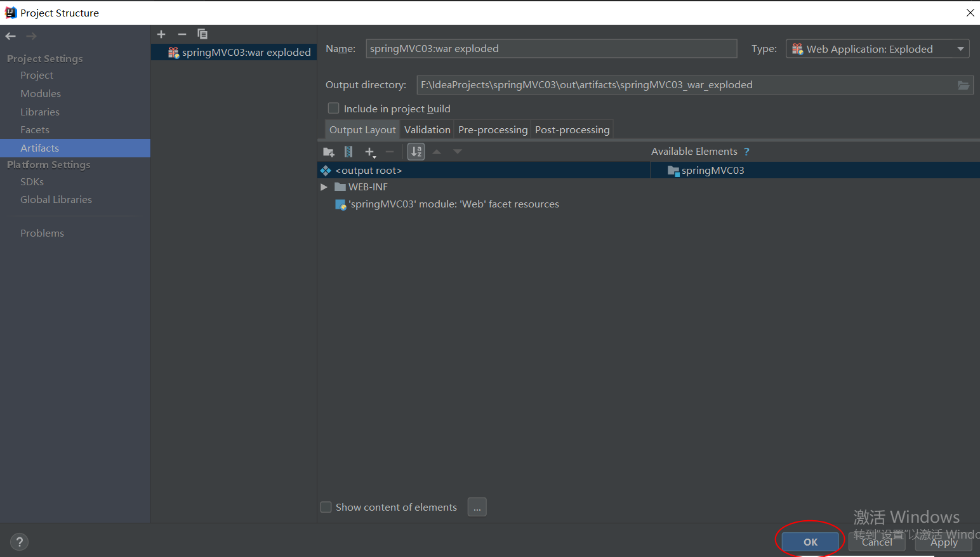Copy the selected artifact
The width and height of the screenshot is (980, 557).
pyautogui.click(x=202, y=34)
